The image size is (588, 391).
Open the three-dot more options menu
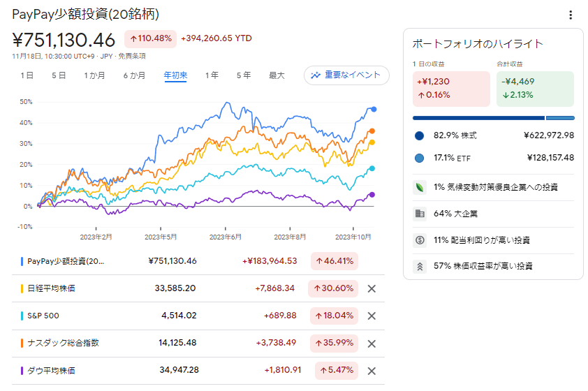571,15
